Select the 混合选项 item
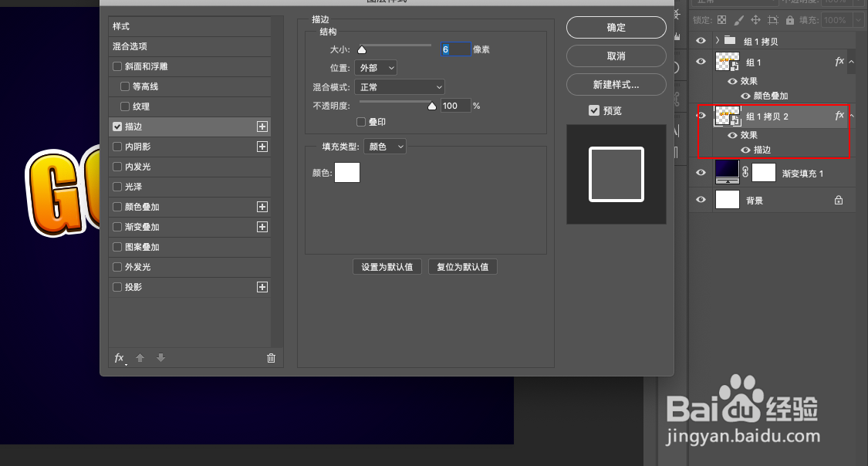 190,46
